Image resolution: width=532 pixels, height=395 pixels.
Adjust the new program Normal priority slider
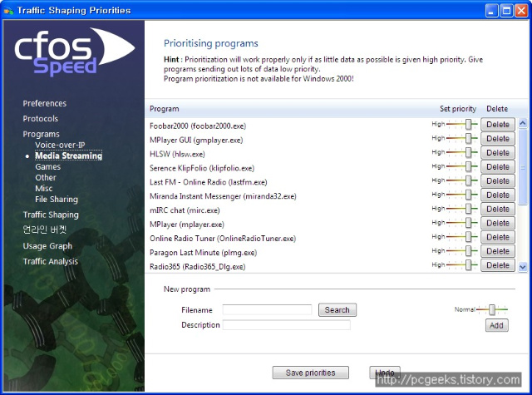tap(491, 309)
